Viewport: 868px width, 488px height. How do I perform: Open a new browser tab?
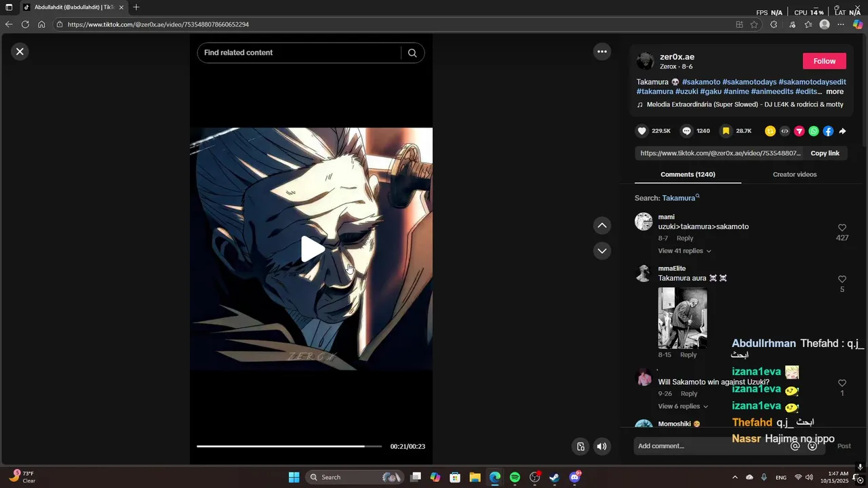[136, 7]
